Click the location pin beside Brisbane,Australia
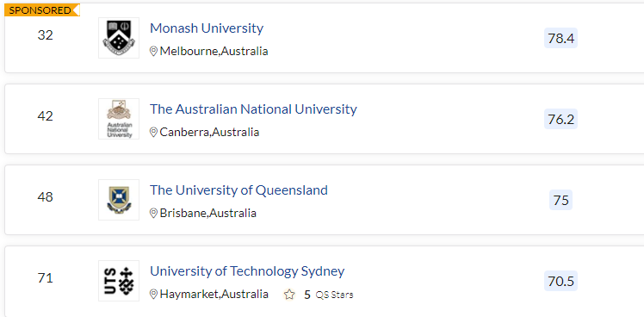Viewport: 644px width, 317px height. point(153,214)
